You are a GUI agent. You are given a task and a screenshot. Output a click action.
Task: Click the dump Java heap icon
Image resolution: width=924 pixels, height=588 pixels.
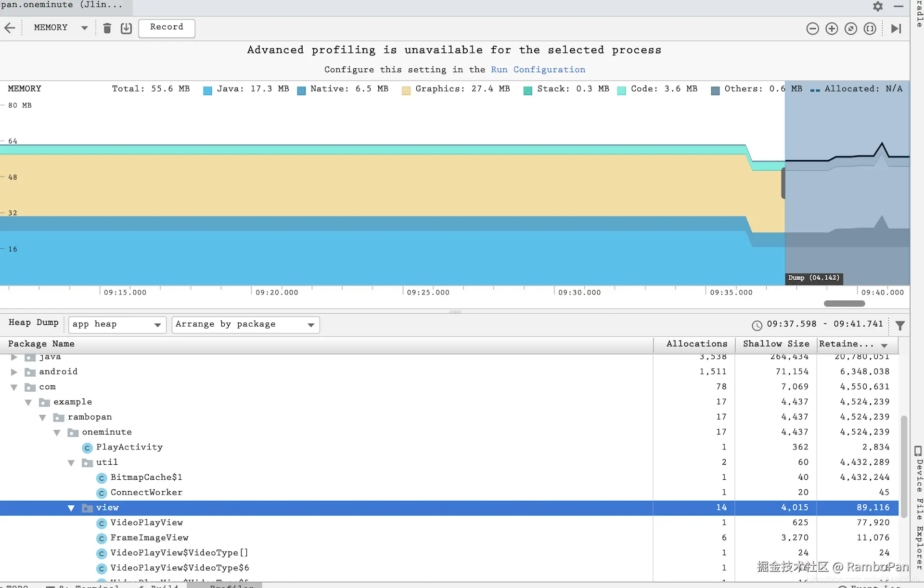click(x=126, y=28)
